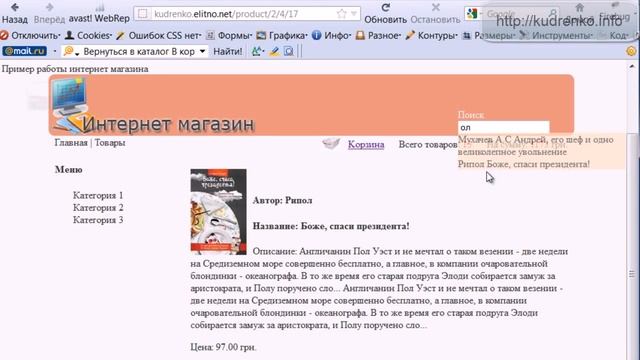Click the Вперёд forward arrow

(x=49, y=13)
